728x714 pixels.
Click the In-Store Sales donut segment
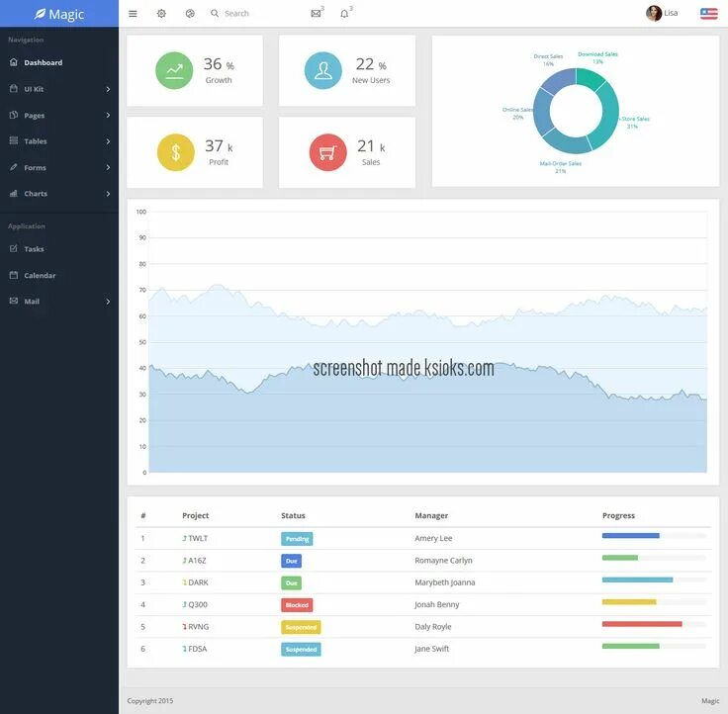606,117
